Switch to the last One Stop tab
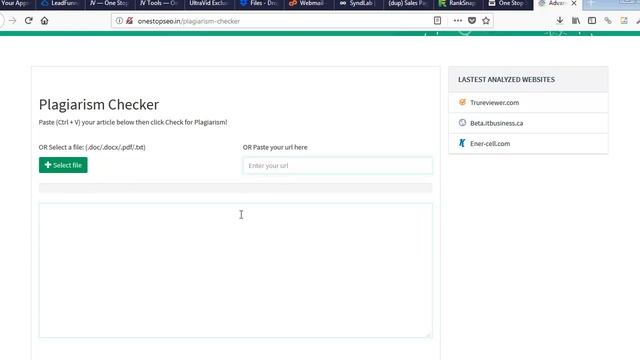The width and height of the screenshot is (640, 360). [x=508, y=4]
